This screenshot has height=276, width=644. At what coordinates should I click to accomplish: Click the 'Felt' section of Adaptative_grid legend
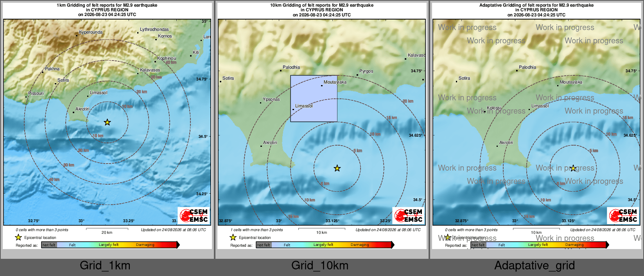[x=502, y=245]
